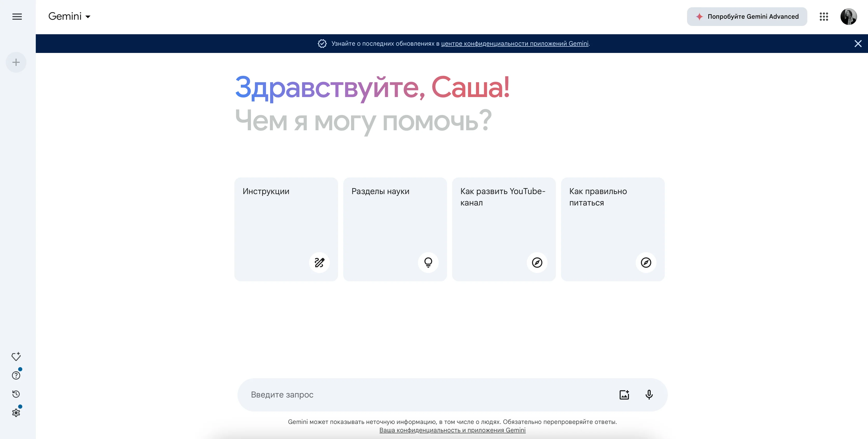The height and width of the screenshot is (439, 868).
Task: Select the Разделы науки suggestion card
Action: pyautogui.click(x=395, y=229)
